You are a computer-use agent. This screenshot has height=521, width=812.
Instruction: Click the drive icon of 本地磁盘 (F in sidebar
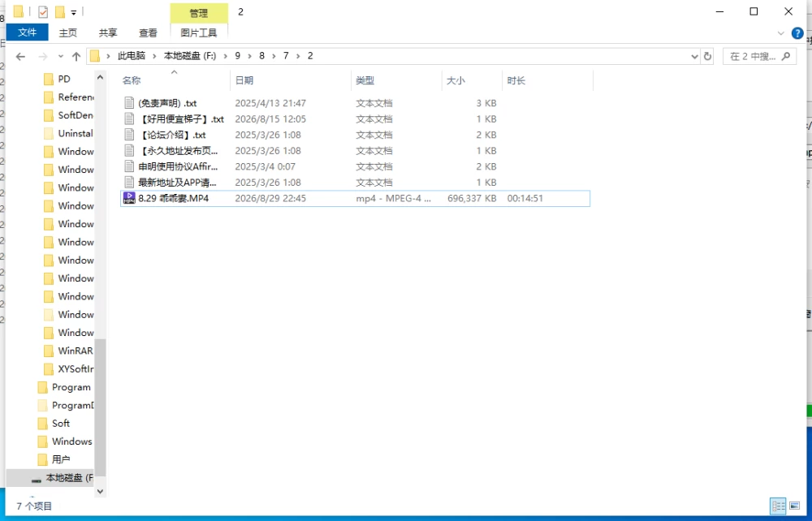point(37,480)
